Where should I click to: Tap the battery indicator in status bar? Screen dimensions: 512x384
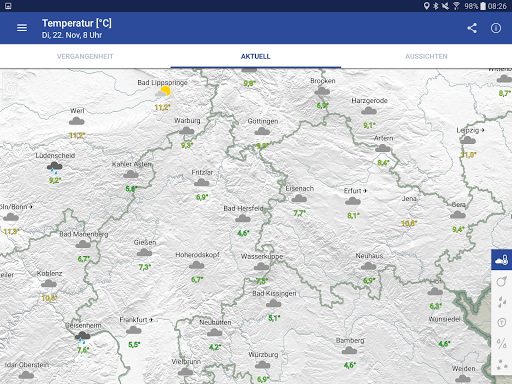483,6
